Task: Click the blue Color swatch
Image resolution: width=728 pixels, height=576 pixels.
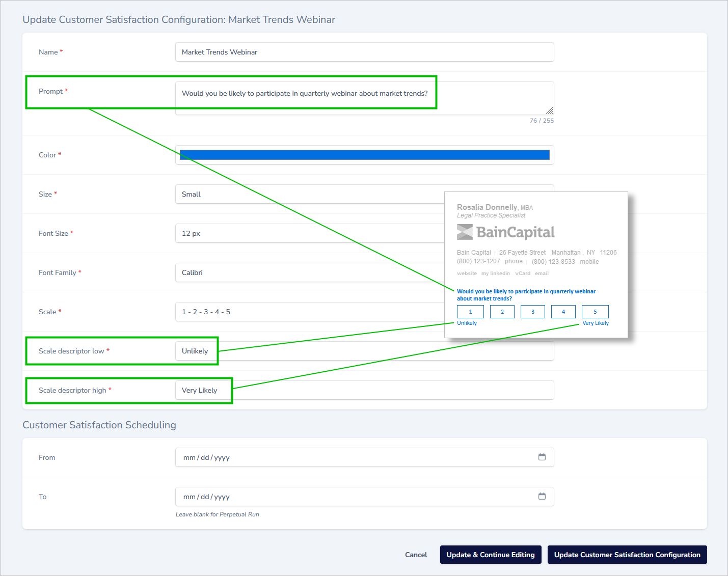Action: (363, 154)
